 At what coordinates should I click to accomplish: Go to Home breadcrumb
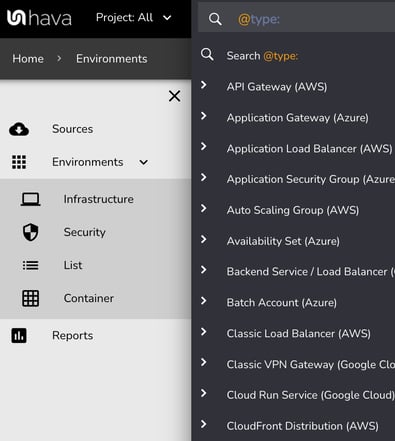click(28, 59)
